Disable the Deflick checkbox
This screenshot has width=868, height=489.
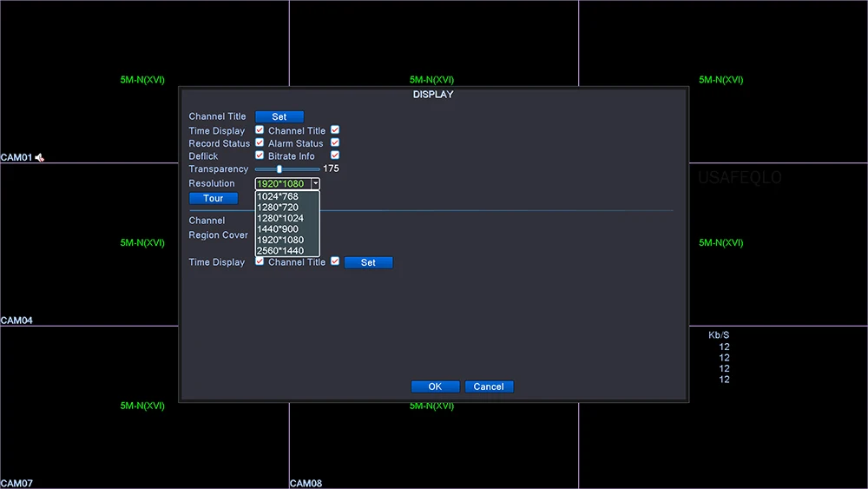[259, 155]
